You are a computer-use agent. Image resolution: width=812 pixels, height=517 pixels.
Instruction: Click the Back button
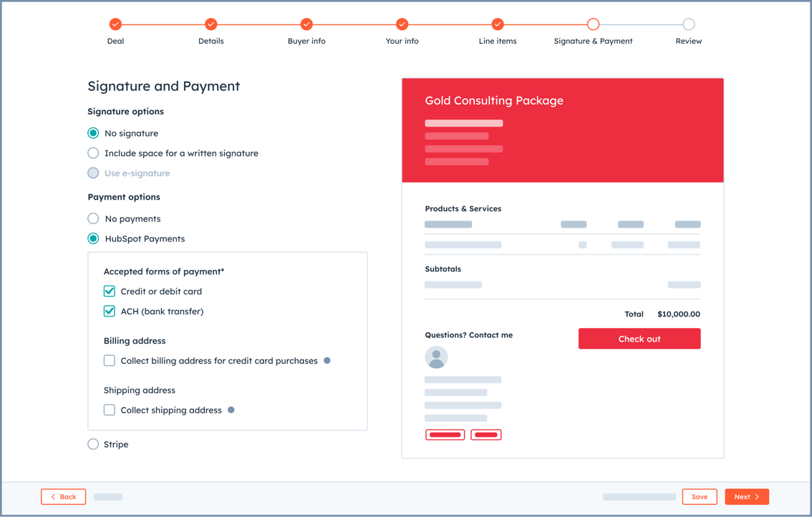click(64, 497)
